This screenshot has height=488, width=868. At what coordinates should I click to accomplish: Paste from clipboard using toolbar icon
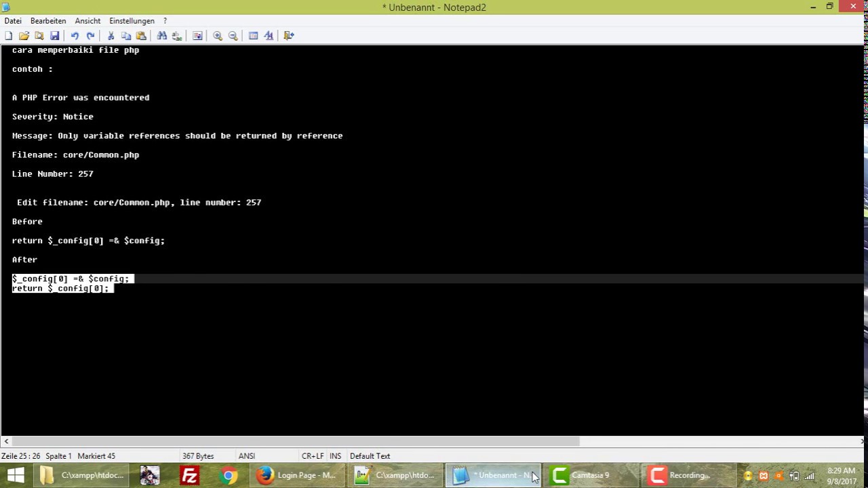pyautogui.click(x=141, y=36)
